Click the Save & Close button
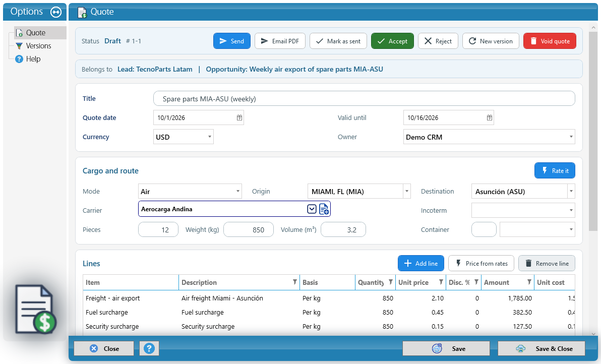 click(541, 348)
